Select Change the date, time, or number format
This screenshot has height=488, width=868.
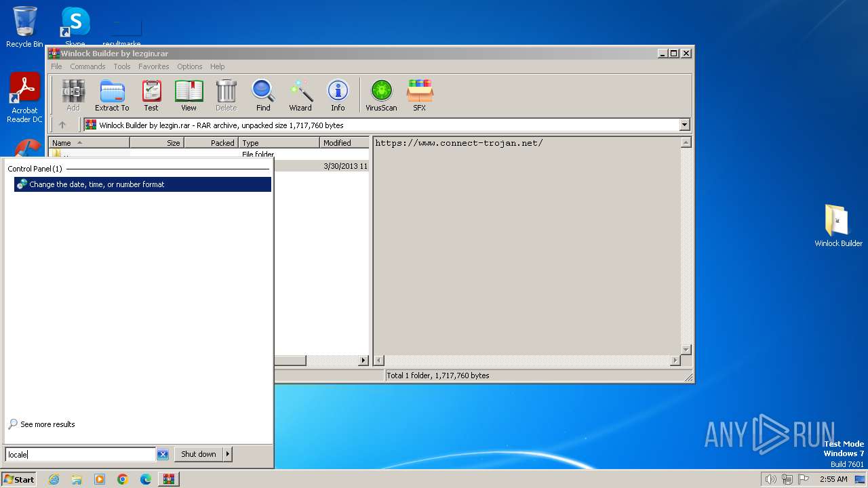[x=142, y=184]
